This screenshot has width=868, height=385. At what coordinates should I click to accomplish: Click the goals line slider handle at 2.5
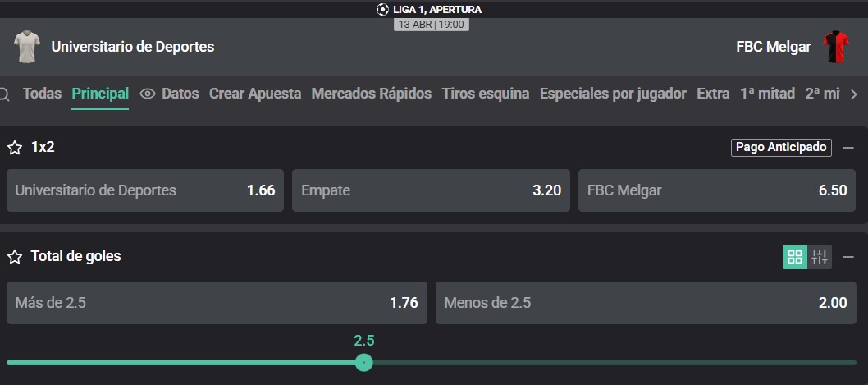[363, 363]
